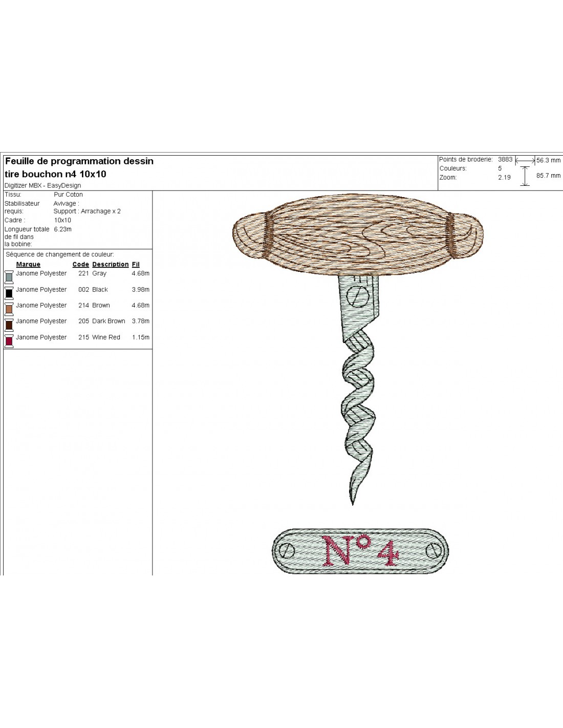This screenshot has height=728, width=563.
Task: Click the vertical height arrow icon
Action: [525, 176]
